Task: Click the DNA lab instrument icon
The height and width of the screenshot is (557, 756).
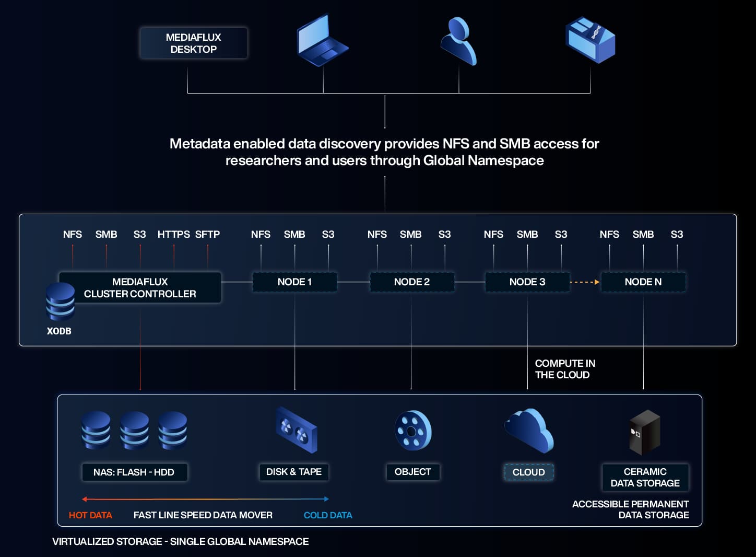Action: pyautogui.click(x=590, y=40)
